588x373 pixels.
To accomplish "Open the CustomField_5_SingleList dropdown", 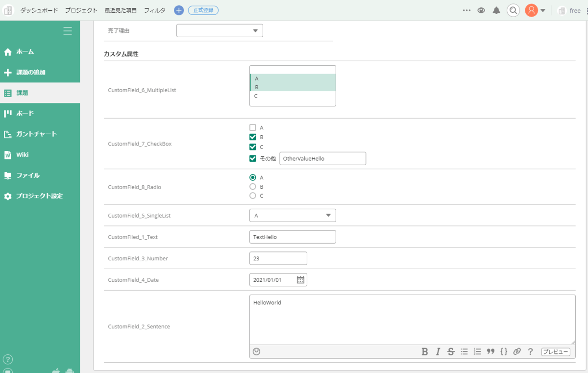I will (293, 215).
